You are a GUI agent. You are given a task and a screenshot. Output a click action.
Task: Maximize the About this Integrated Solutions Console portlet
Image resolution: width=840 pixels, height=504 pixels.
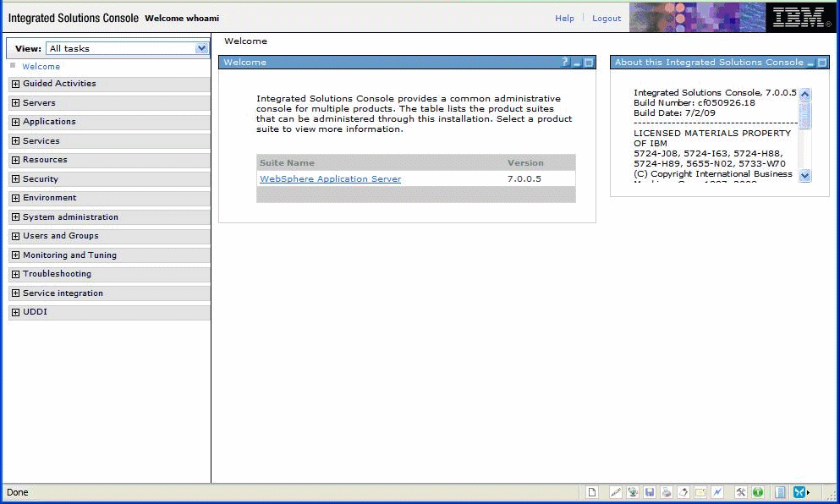coord(821,63)
